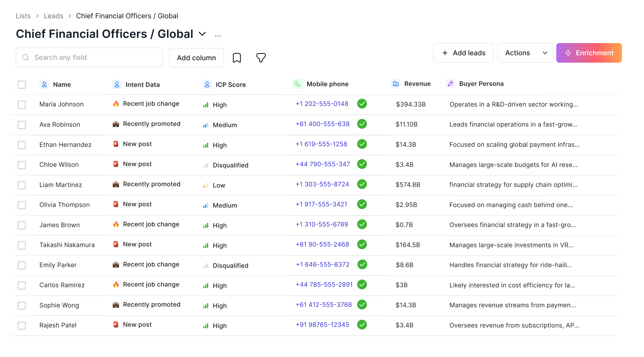The image size is (644, 357).
Task: Click the verified checkmark in Rajesh Patel row
Action: click(362, 325)
